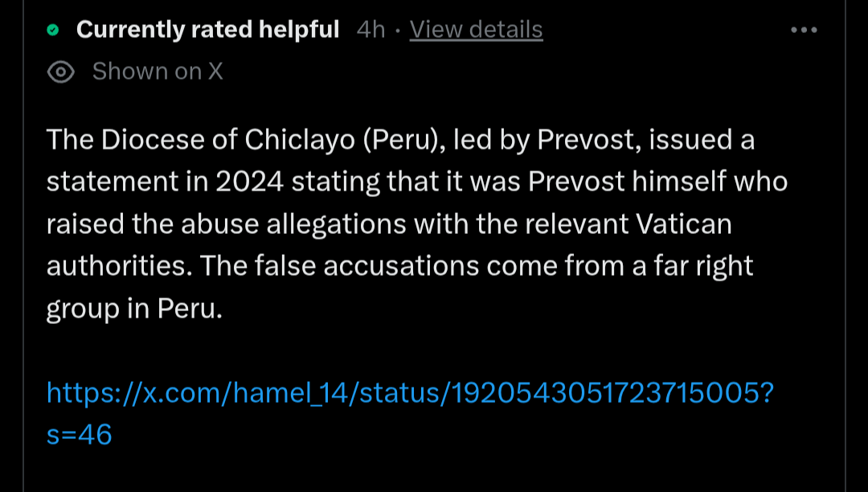Click the https:// start of the URL
The width and height of the screenshot is (868, 492).
pyautogui.click(x=95, y=393)
